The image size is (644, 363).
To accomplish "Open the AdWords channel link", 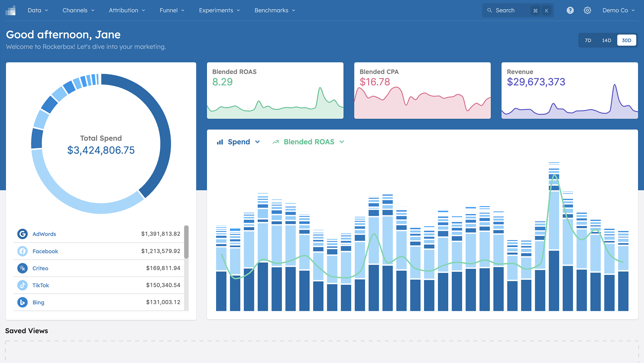I will (x=44, y=234).
